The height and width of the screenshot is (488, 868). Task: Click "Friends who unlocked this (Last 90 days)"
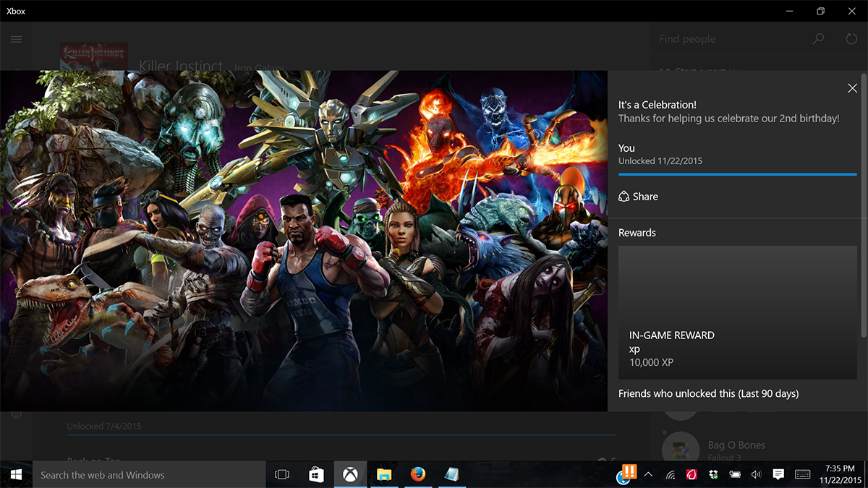coord(709,394)
